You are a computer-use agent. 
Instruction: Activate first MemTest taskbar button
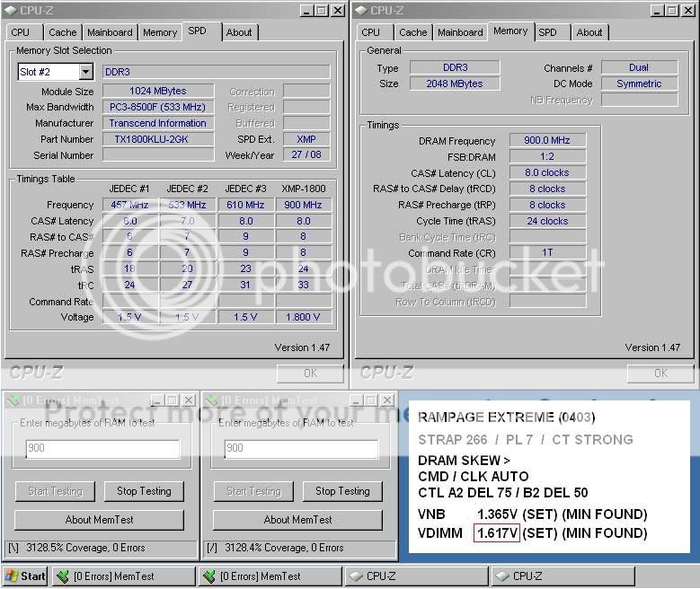[124, 576]
